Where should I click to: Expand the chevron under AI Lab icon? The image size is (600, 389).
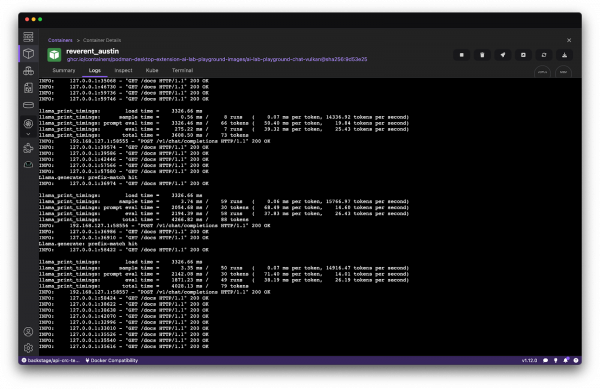click(28, 134)
